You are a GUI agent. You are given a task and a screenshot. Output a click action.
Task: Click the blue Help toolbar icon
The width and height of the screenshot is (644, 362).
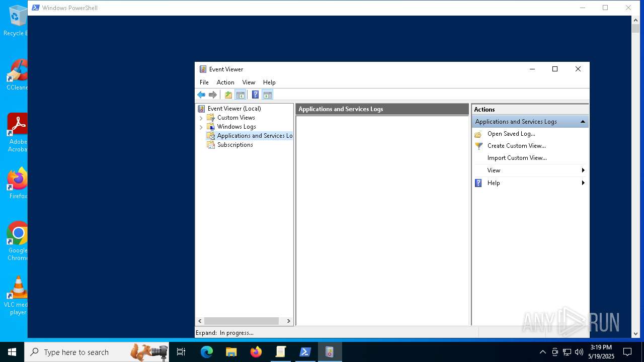click(255, 95)
